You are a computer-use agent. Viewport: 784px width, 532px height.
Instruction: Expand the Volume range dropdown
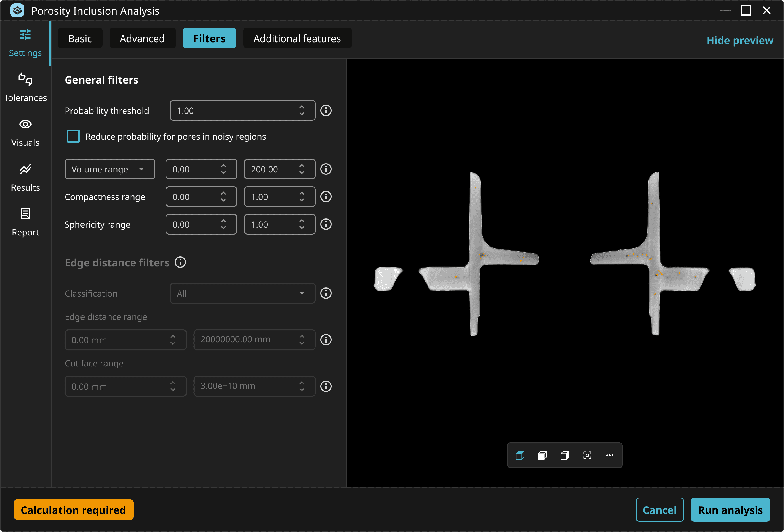(110, 169)
